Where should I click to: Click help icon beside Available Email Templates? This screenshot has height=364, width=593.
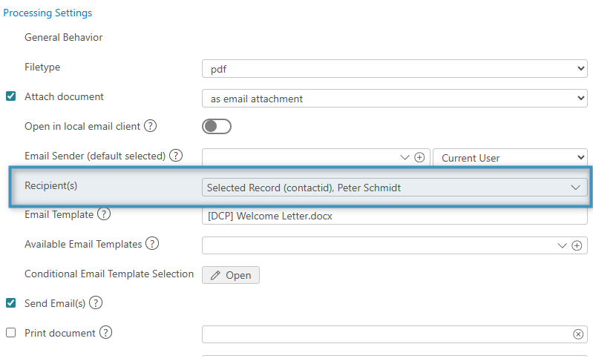point(153,244)
